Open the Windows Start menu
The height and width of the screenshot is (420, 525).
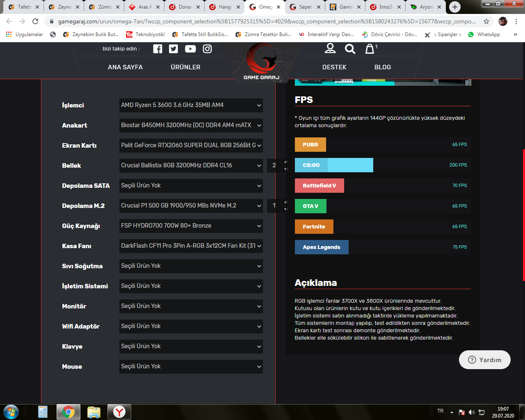[x=11, y=412]
